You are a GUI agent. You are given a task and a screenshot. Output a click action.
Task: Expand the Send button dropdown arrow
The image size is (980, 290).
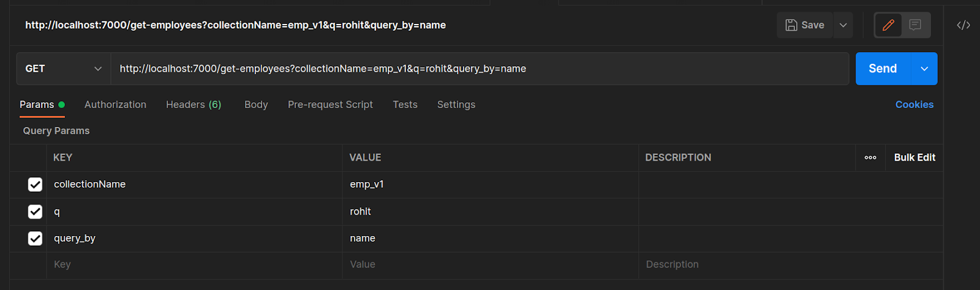[x=925, y=69]
